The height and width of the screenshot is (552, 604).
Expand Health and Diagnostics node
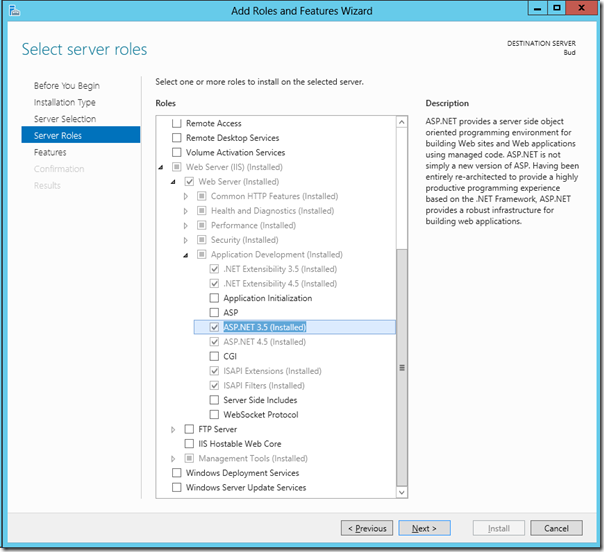tap(186, 211)
